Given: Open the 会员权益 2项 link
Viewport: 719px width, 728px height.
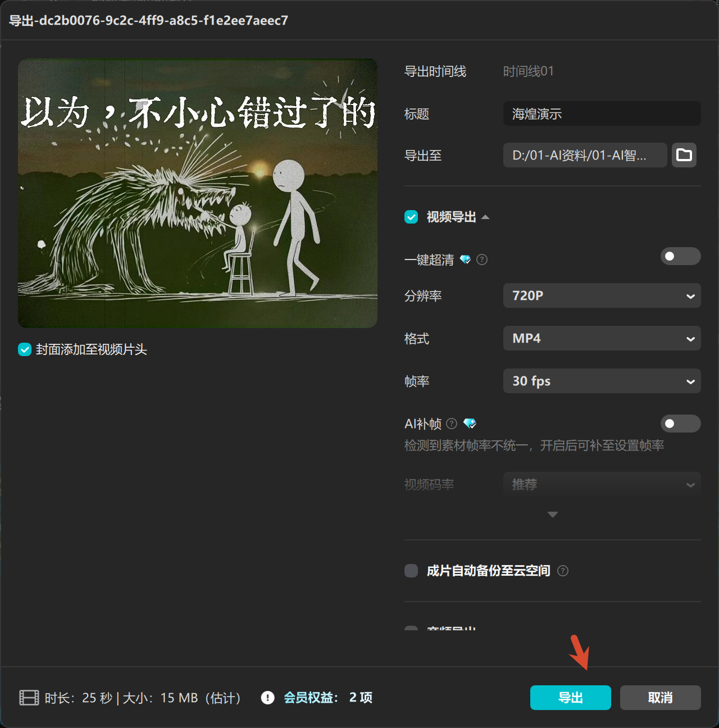Looking at the screenshot, I should (x=329, y=698).
